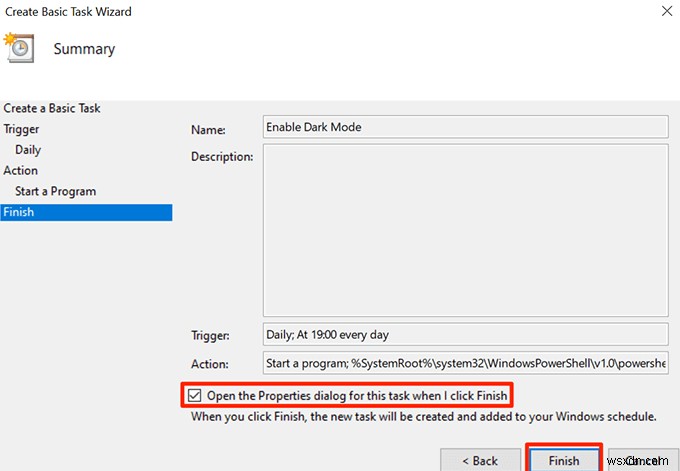
Task: Select the Daily step in sidebar
Action: [28, 150]
